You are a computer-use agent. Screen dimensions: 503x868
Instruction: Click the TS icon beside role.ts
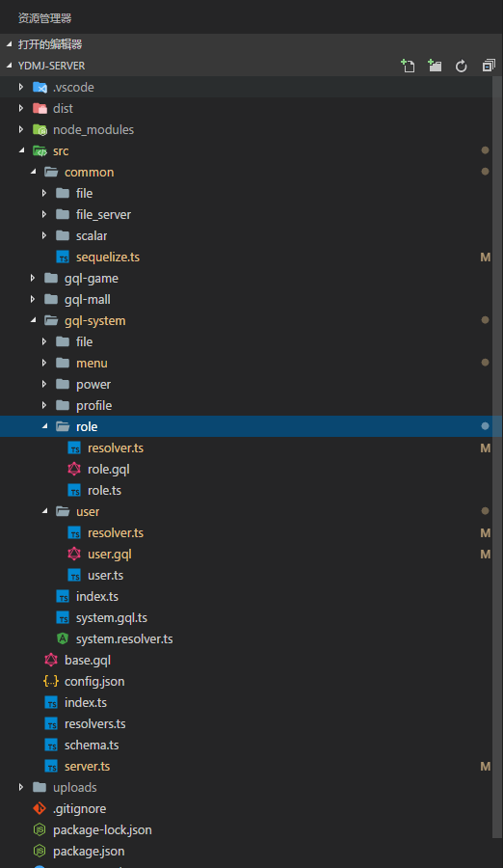tap(75, 491)
